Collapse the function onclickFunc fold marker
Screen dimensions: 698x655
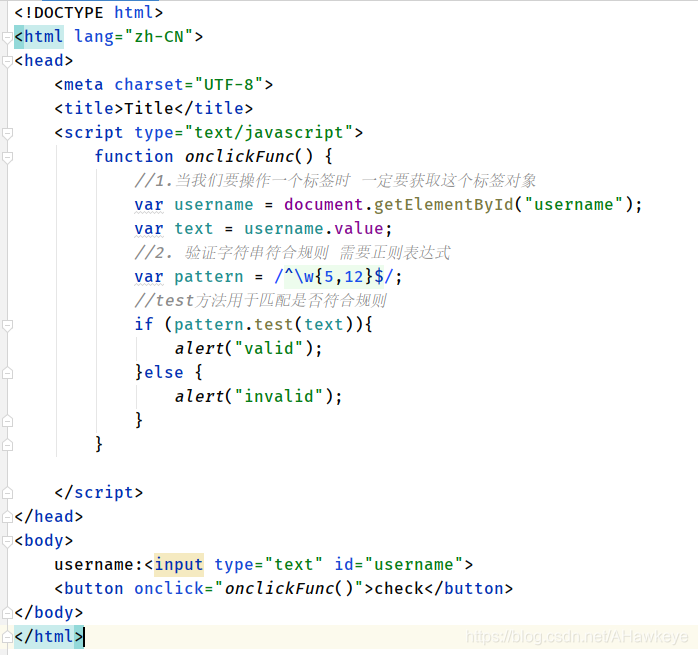7,157
